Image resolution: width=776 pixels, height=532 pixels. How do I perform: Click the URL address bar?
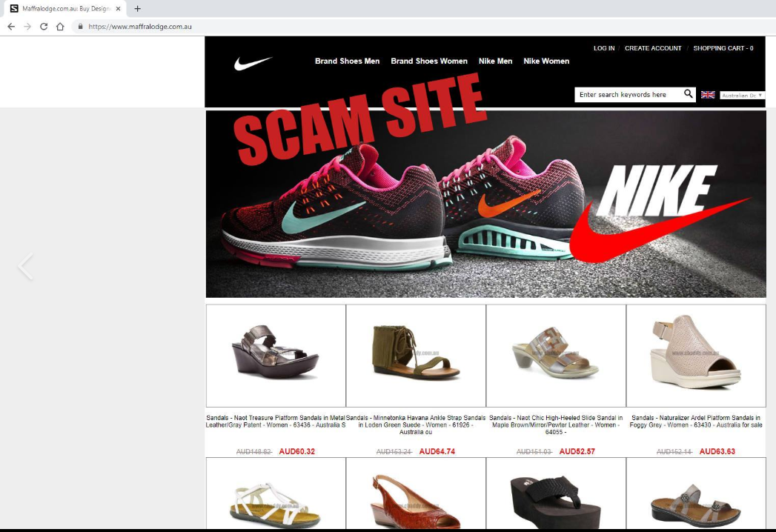[425, 27]
